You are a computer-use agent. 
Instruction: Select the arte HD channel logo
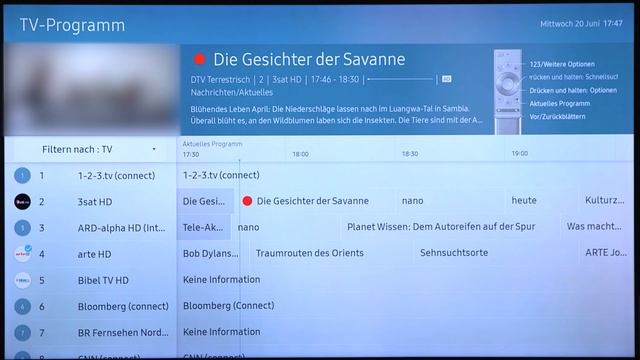(22, 254)
